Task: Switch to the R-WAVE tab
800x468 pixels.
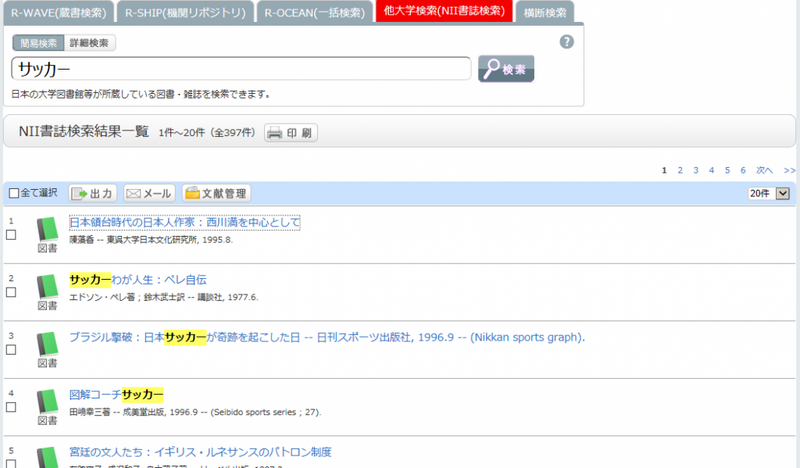Action: [x=58, y=13]
